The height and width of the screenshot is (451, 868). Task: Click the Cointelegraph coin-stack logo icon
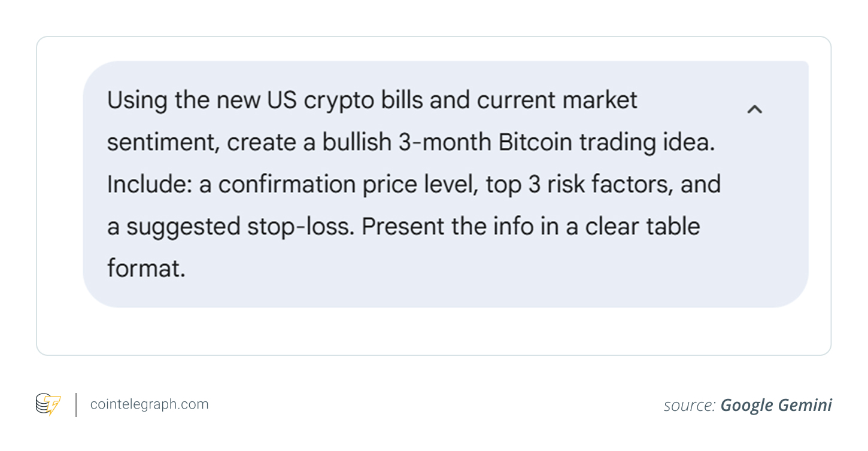click(48, 404)
